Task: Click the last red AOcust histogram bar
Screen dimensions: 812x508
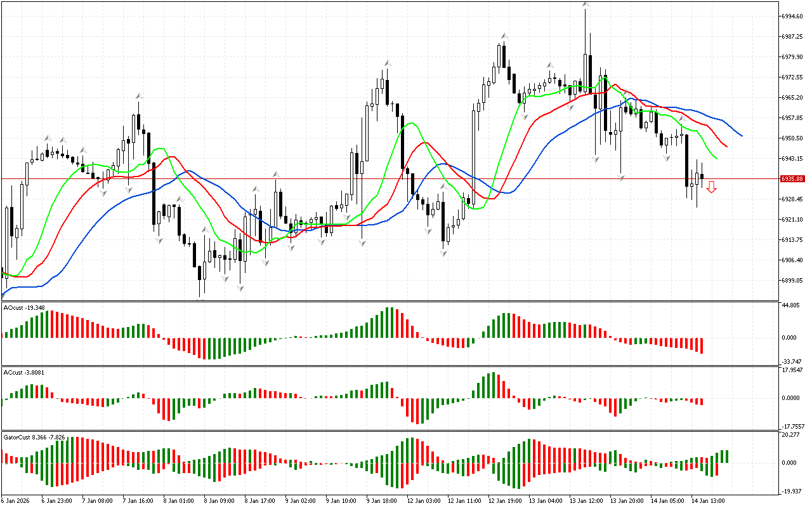Action: 702,345
